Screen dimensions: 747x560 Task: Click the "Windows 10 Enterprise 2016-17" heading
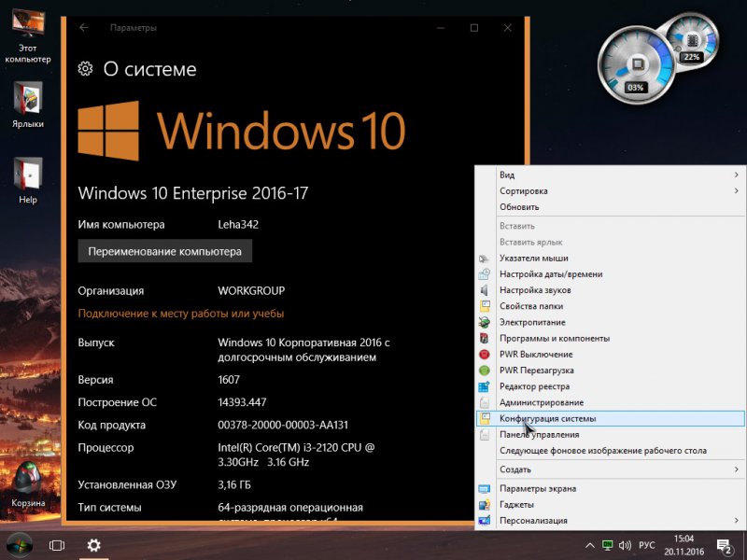[193, 193]
